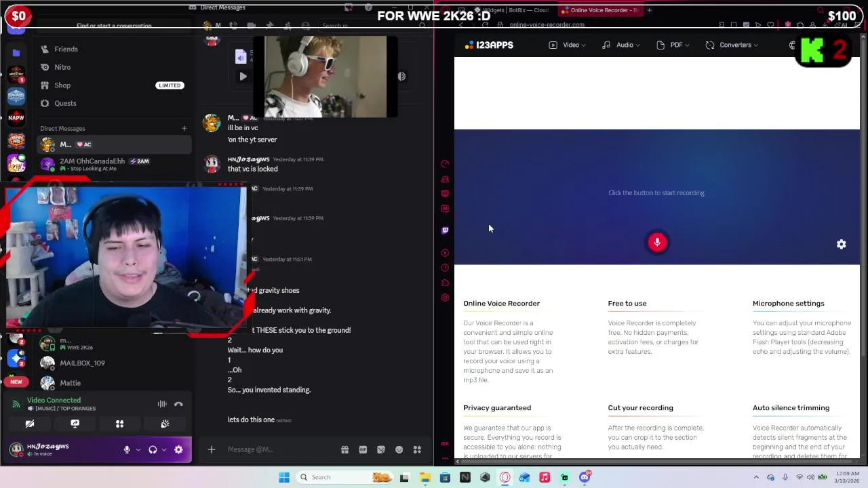
Task: Start an activity in Discord voice
Action: pyautogui.click(x=119, y=424)
